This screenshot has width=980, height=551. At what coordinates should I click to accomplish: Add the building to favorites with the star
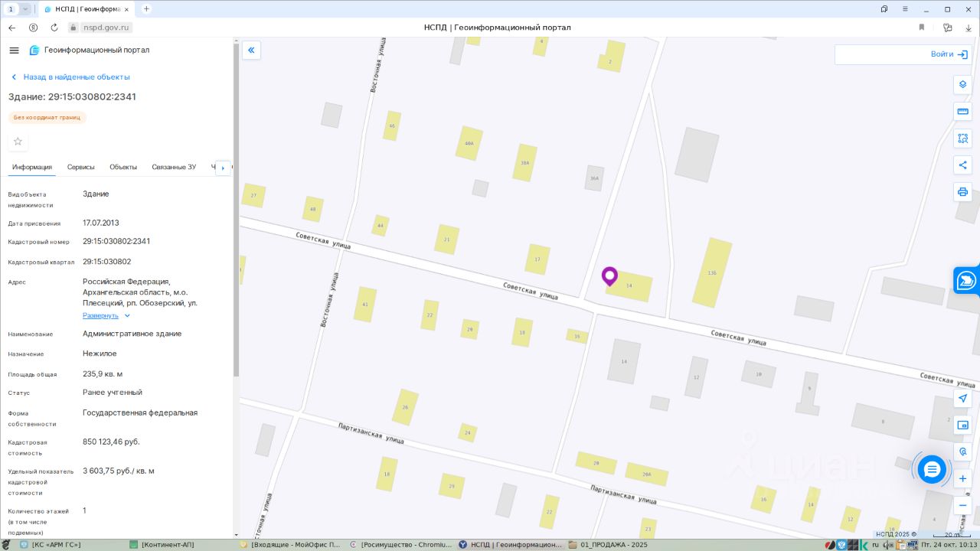(18, 142)
